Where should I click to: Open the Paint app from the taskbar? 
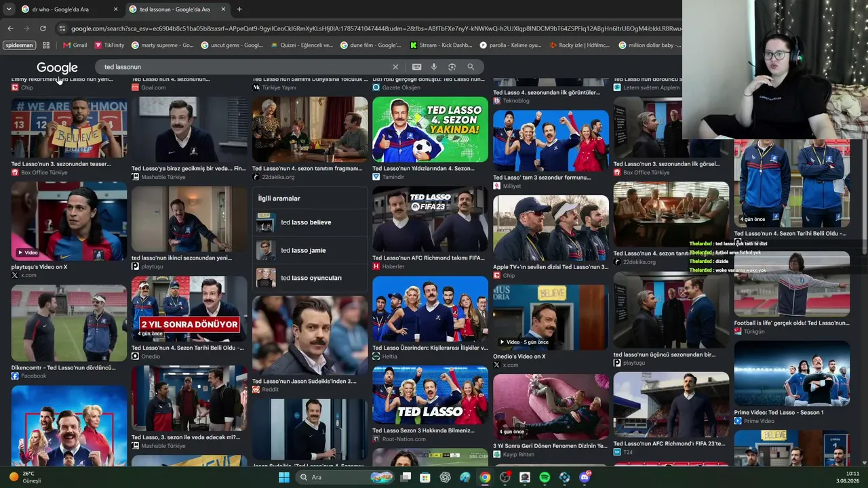click(x=465, y=477)
